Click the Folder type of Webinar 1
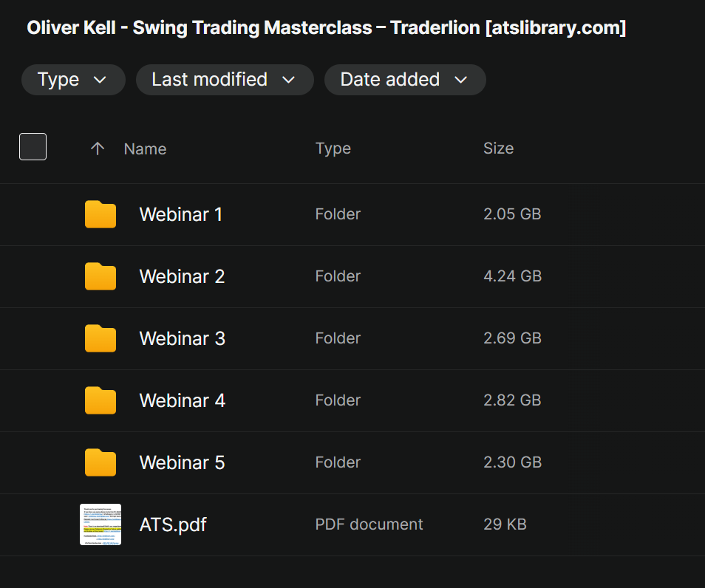Screen dimensions: 705x588 (338, 214)
